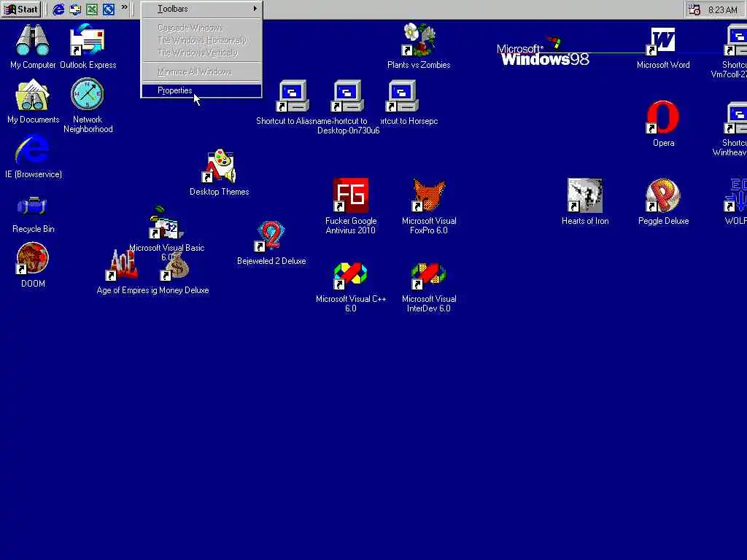Screen dimensions: 747x560
Task: Open the Start menu
Action: (x=20, y=9)
